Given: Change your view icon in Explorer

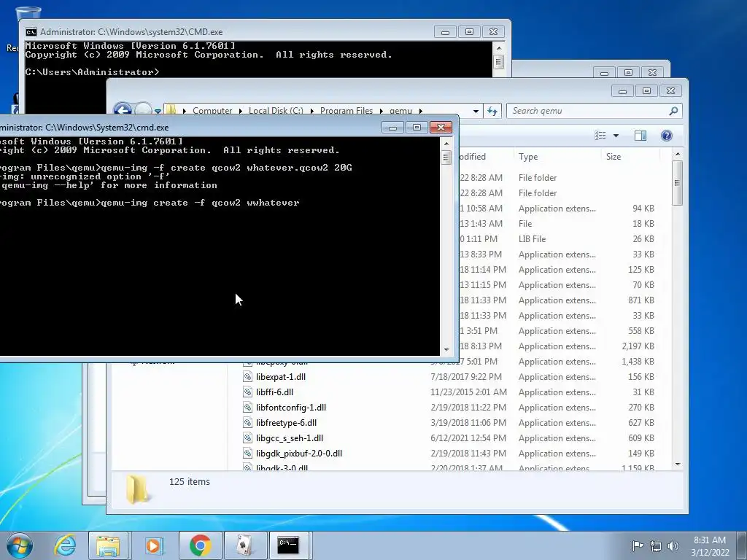Looking at the screenshot, I should pyautogui.click(x=600, y=136).
